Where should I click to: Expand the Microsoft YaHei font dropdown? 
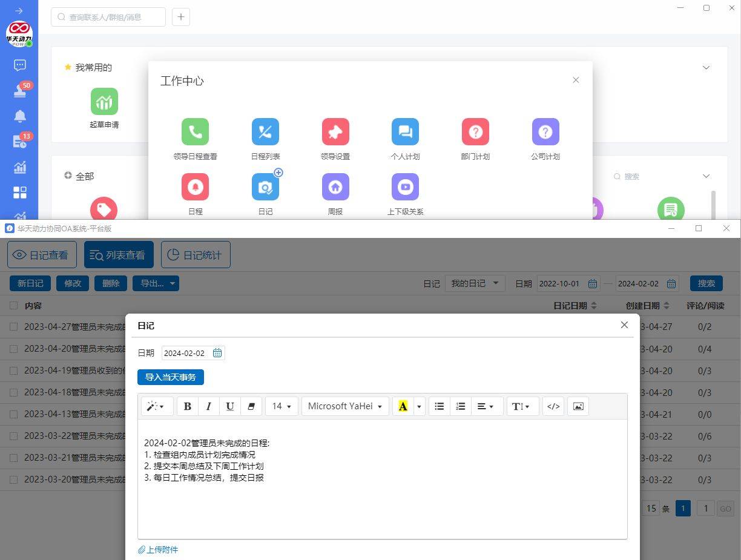(344, 406)
